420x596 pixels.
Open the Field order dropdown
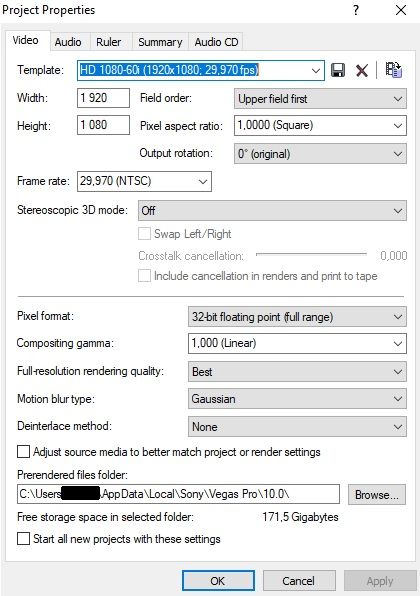(320, 99)
